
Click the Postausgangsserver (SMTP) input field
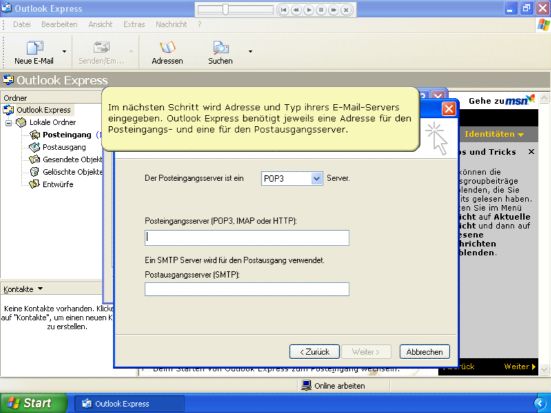point(247,289)
